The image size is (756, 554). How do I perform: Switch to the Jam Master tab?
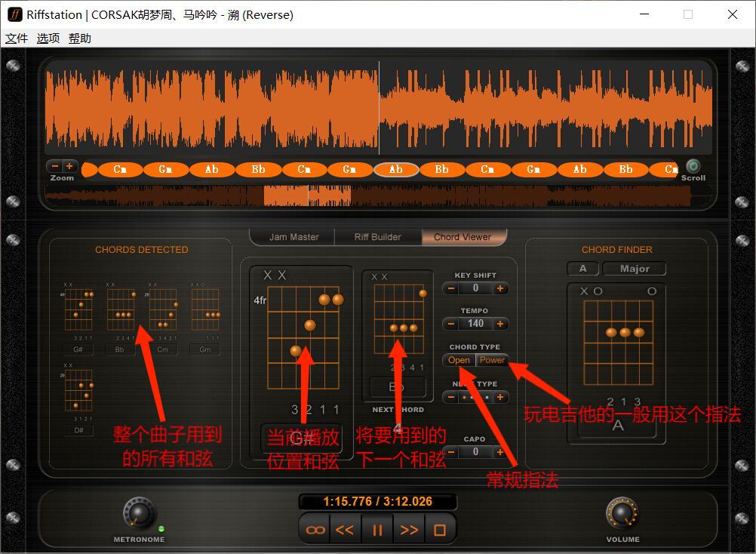[293, 237]
